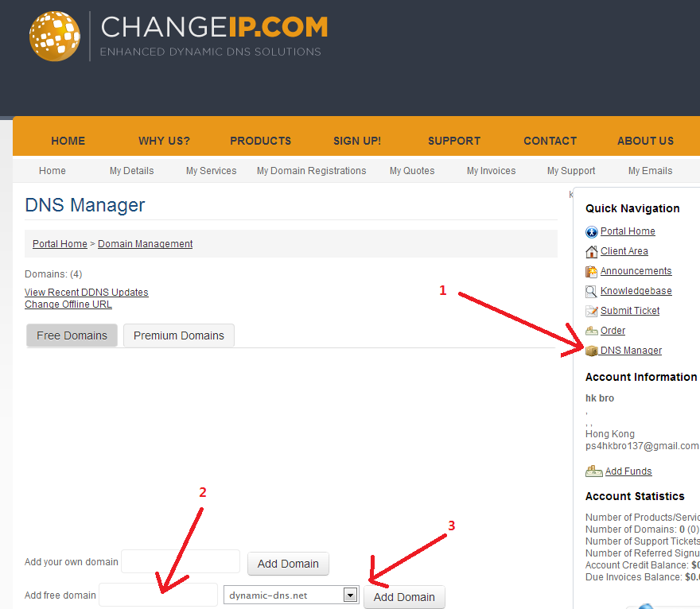The height and width of the screenshot is (609, 700).
Task: Click the Order link
Action: [612, 331]
